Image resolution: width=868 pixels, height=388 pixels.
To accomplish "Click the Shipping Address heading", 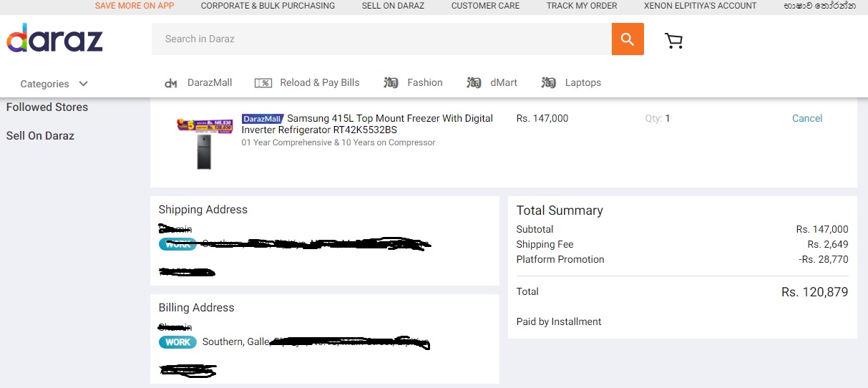I will click(203, 210).
